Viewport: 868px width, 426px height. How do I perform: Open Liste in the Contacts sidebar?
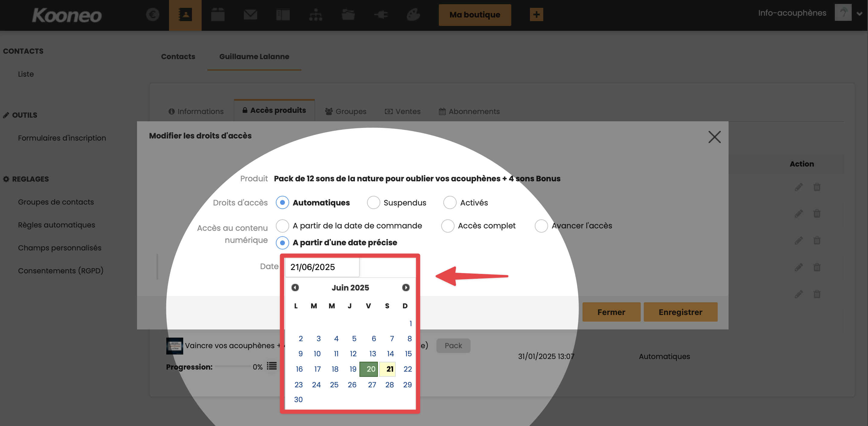(26, 74)
